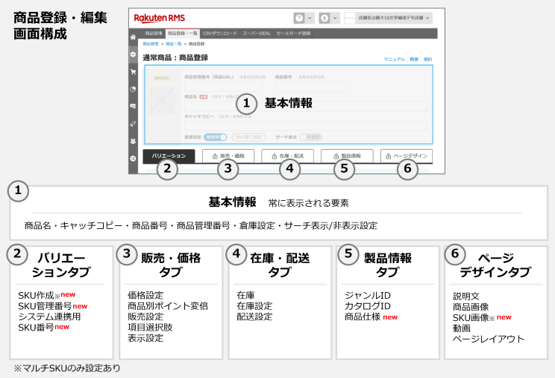Toggle the 倉庫設定 switch

(x=215, y=137)
